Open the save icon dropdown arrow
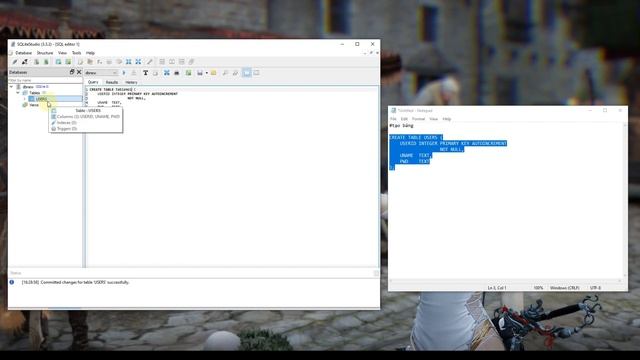Viewport: 640px width, 360px height. click(x=207, y=73)
